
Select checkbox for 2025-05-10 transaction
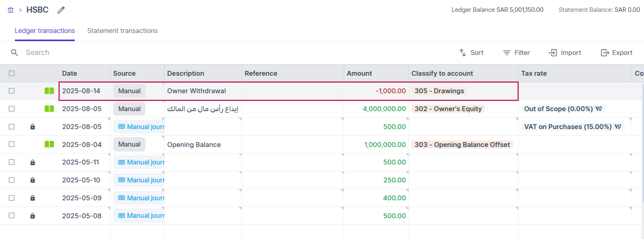pos(11,180)
